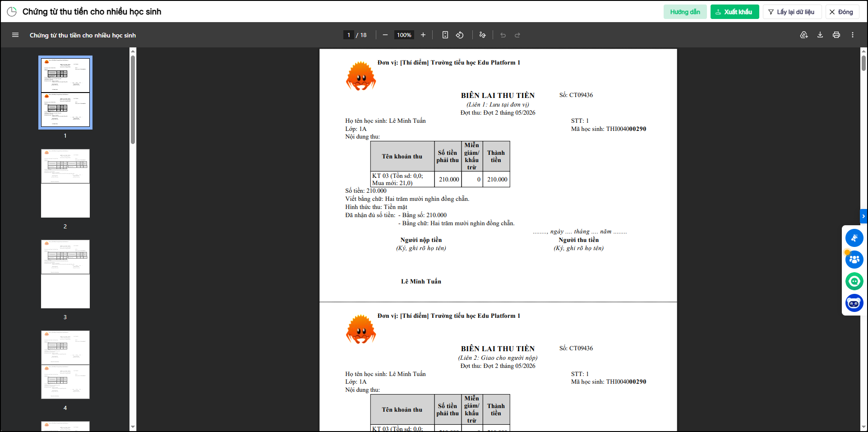Open the robot assistant chatbot icon
Image resolution: width=868 pixels, height=432 pixels.
pos(854,303)
